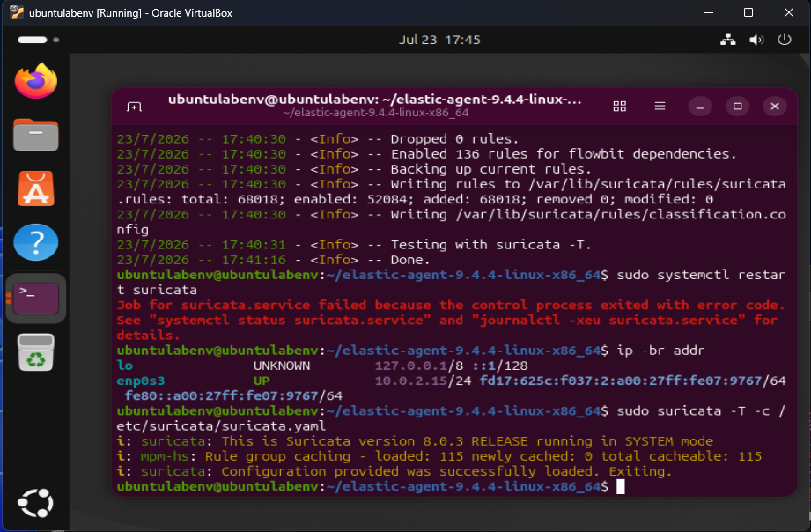
Task: Select the Terminal icon in dock
Action: coord(36,298)
